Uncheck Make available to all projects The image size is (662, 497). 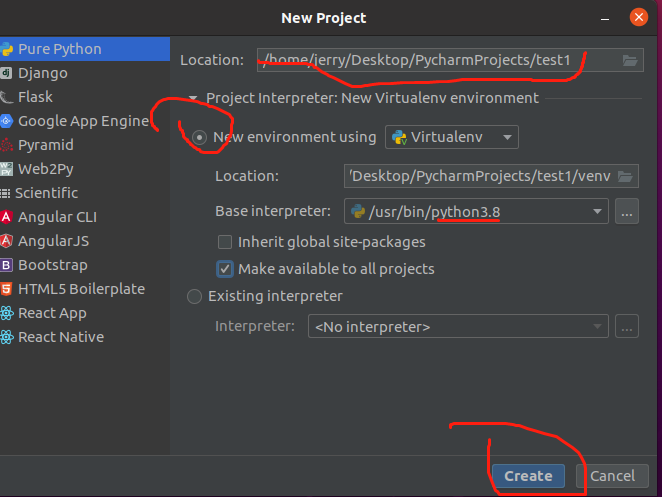click(x=225, y=269)
